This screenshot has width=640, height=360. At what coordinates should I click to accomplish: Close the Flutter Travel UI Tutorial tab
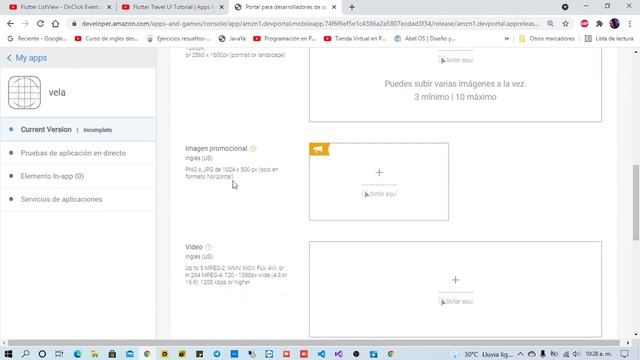[222, 7]
